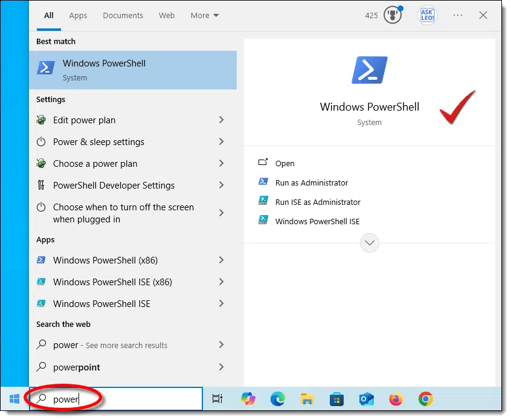Launch Copilot from the taskbar
The height and width of the screenshot is (420, 511).
tap(248, 399)
